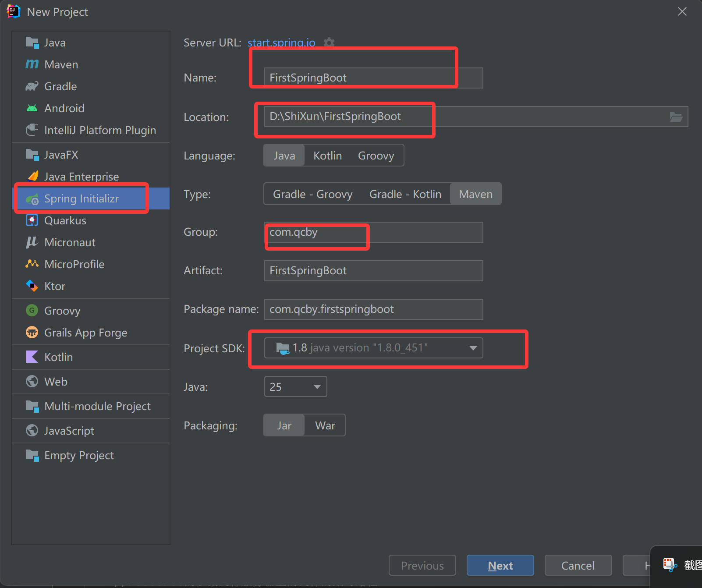
Task: Pick the Gradle elephant icon
Action: (x=32, y=86)
